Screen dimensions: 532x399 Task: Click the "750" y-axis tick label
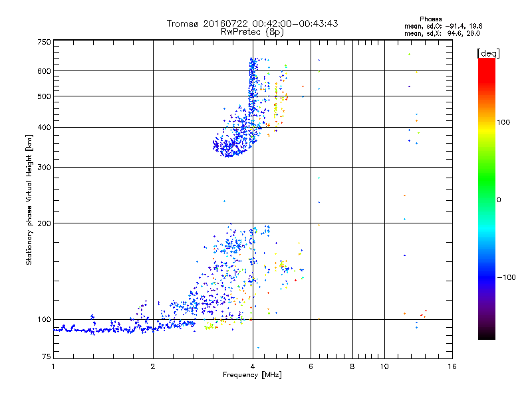point(44,42)
